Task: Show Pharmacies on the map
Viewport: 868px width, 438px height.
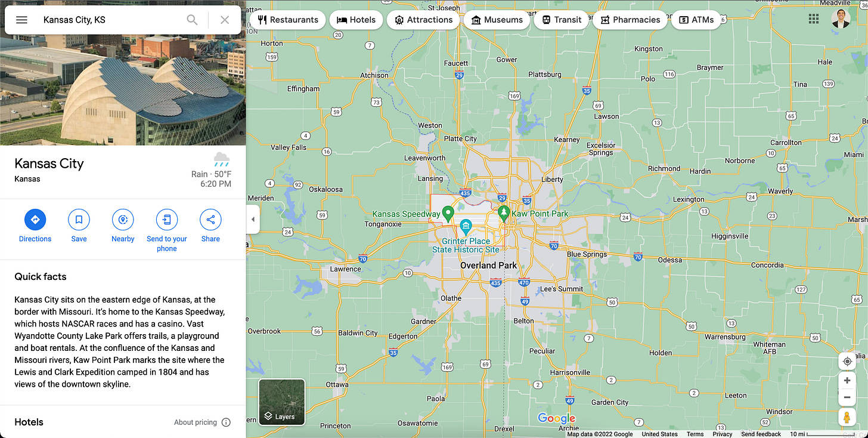Action: coord(630,20)
